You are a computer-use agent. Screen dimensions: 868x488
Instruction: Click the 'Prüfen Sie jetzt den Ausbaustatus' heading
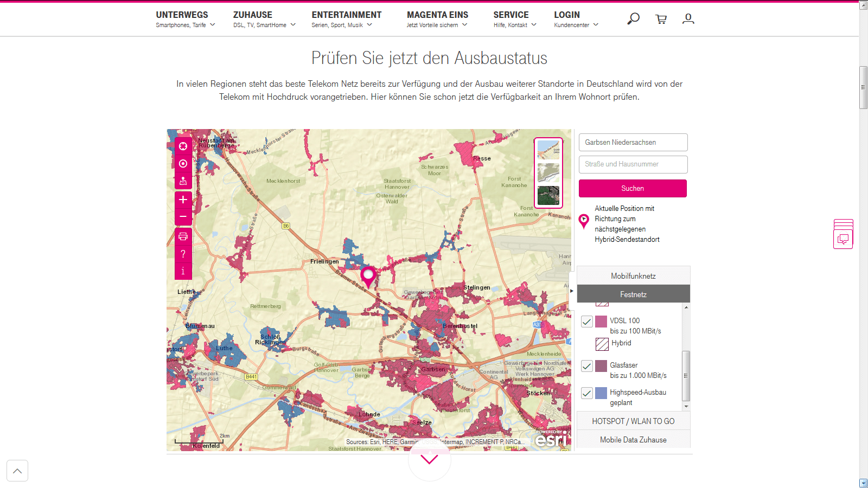point(429,58)
